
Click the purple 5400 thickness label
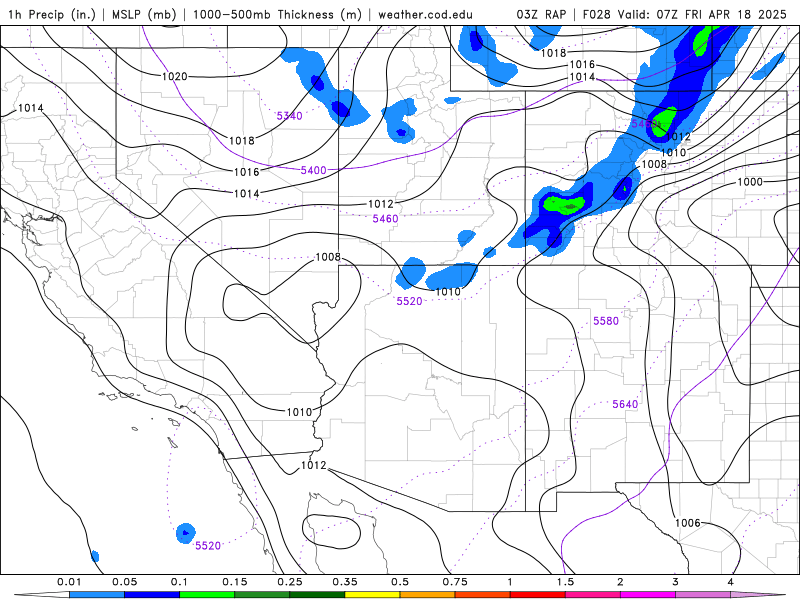[x=313, y=170]
